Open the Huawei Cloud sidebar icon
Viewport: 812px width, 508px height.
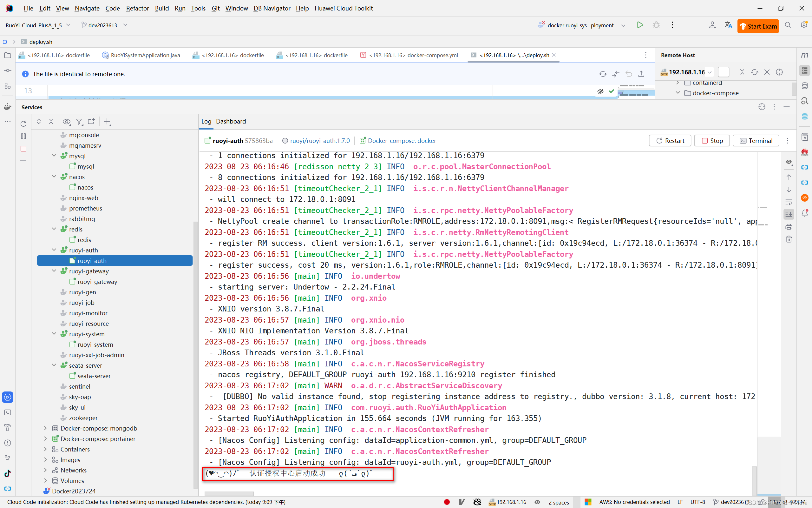[x=804, y=152]
